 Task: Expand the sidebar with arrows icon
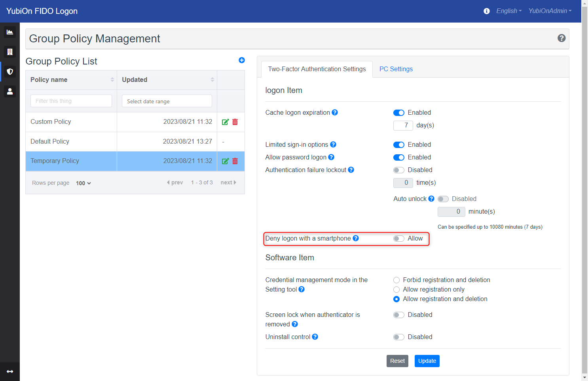click(10, 372)
